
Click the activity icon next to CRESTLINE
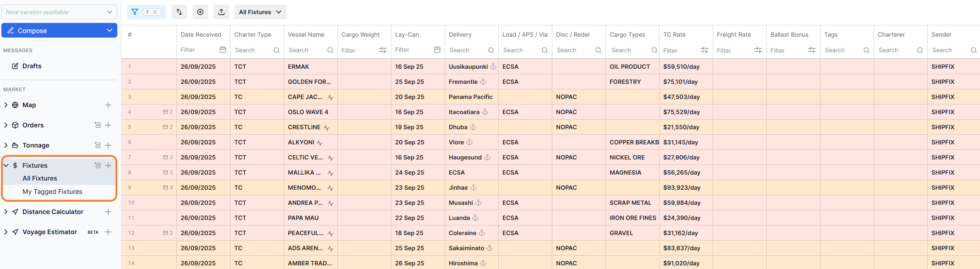(x=326, y=127)
